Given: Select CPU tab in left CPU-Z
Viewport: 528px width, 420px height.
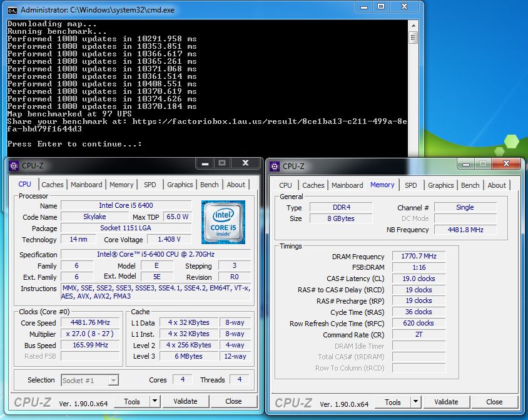Looking at the screenshot, I should tap(24, 184).
